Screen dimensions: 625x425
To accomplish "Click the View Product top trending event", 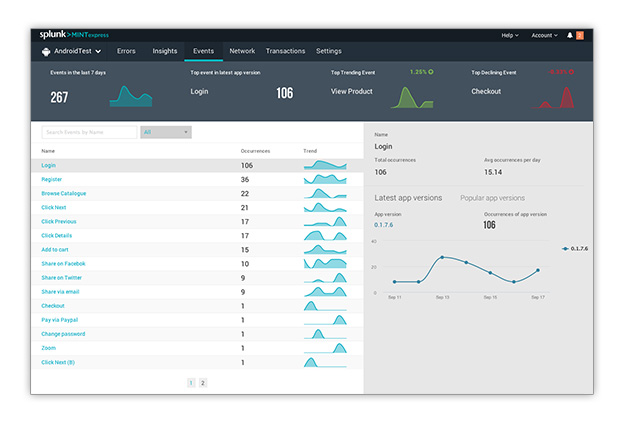I will pyautogui.click(x=352, y=91).
